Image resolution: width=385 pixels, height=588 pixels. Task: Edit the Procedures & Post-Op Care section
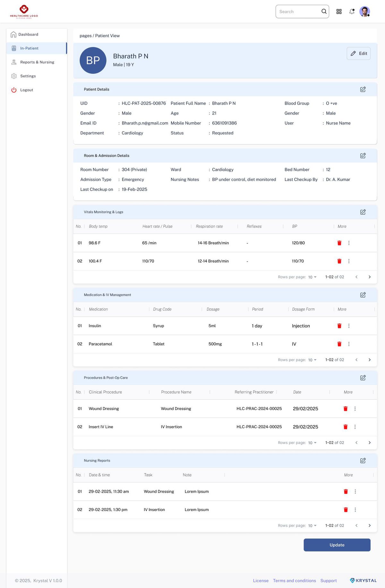point(363,378)
